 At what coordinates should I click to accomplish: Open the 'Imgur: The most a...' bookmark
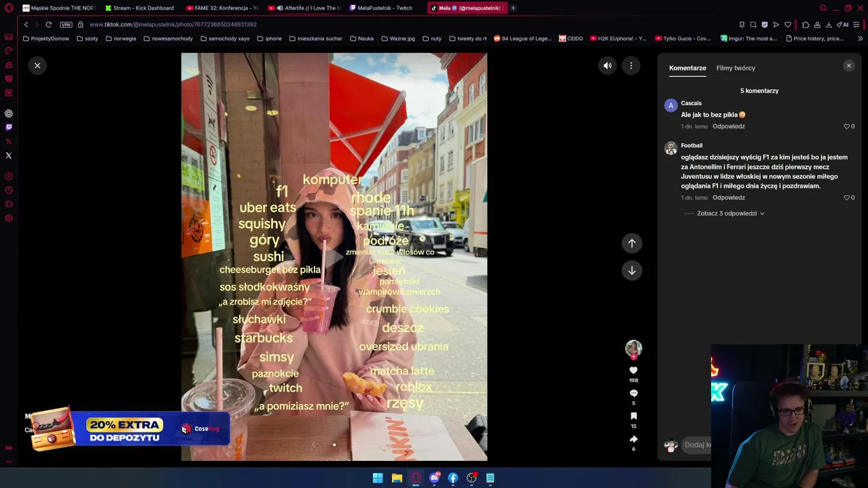[749, 39]
